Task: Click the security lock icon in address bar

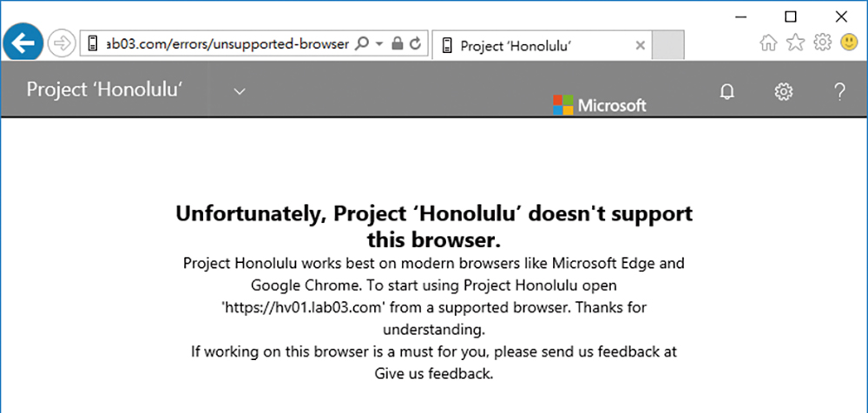Action: tap(397, 43)
